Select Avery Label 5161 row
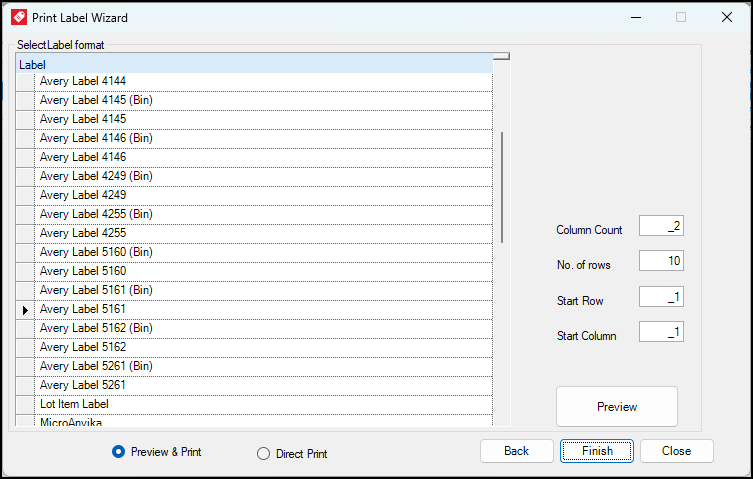Viewport: 753px width, 479px height. [264, 309]
